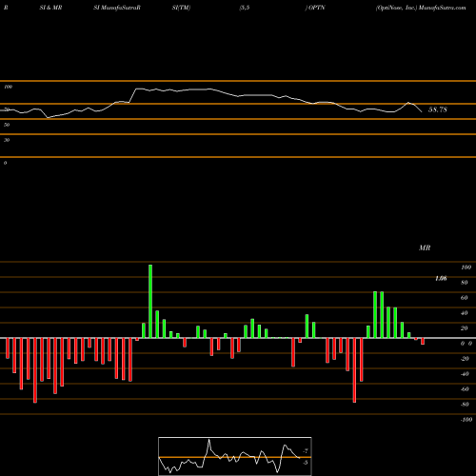Click the RSI axis label 30 at left
This screenshot has width=476, height=476.
coord(7,140)
